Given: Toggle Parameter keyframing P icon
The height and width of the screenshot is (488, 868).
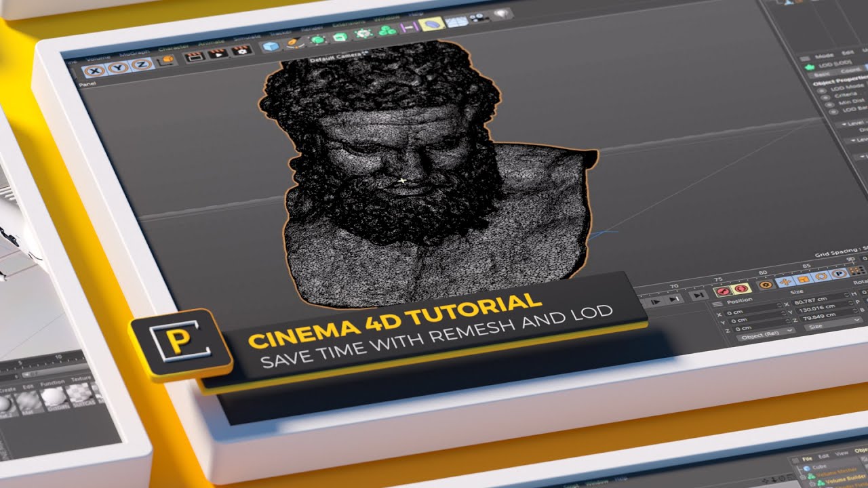Looking at the screenshot, I should pos(840,272).
